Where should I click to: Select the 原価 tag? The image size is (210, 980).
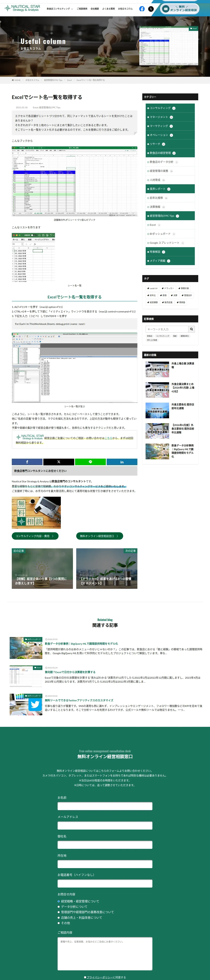pyautogui.click(x=164, y=295)
